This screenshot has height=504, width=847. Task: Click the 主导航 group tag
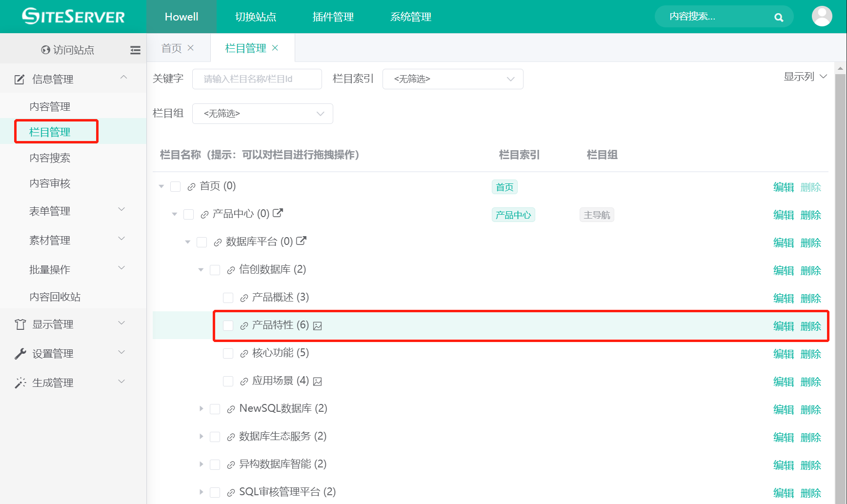597,215
